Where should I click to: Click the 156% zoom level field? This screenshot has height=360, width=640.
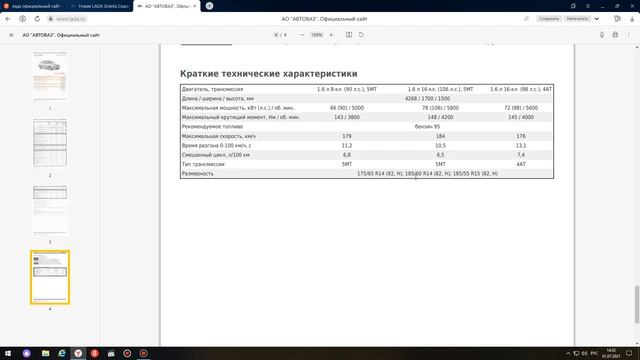point(316,35)
